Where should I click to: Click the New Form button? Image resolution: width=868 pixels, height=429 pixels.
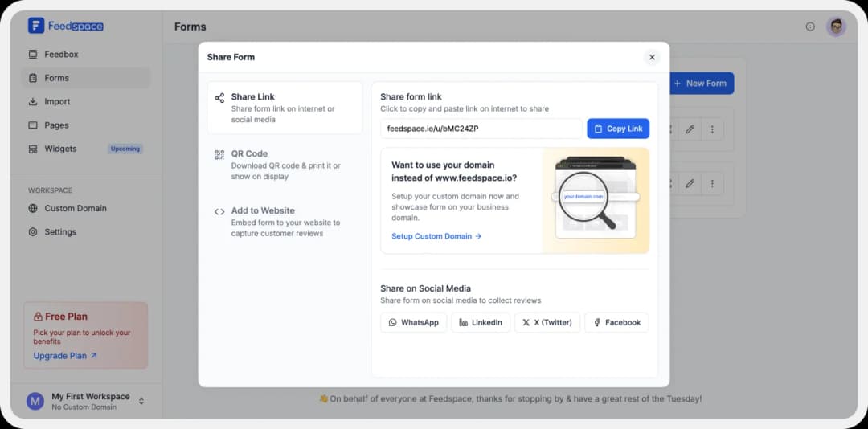tap(702, 83)
